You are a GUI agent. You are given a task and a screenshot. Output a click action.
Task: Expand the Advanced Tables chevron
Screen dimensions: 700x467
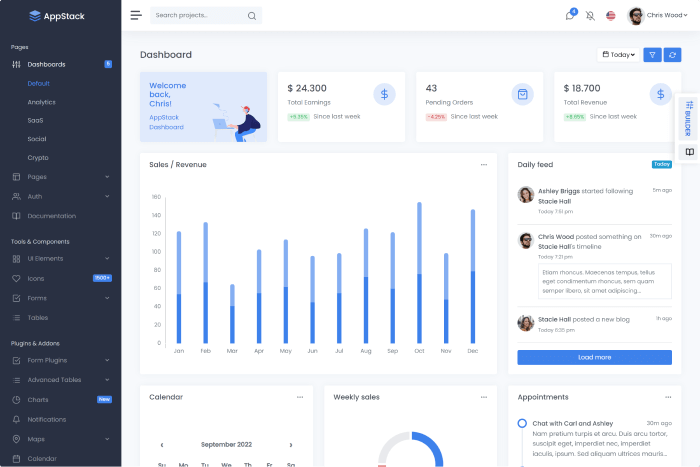[x=107, y=380]
